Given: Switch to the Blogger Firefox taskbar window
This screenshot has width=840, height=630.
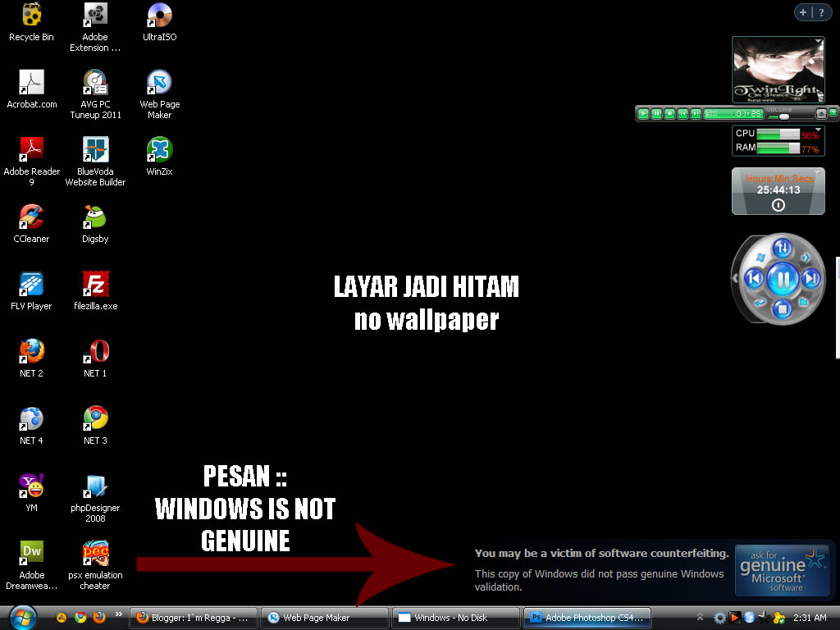Looking at the screenshot, I should pyautogui.click(x=194, y=618).
